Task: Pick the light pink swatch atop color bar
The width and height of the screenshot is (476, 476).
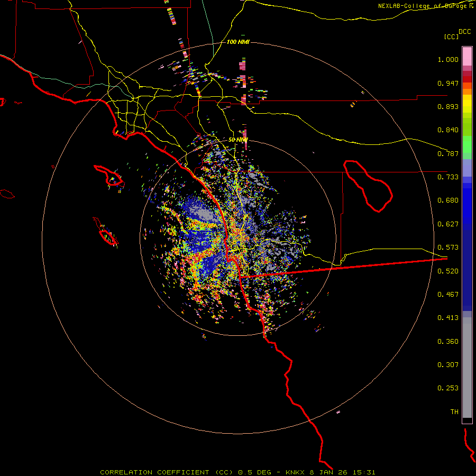Action: coord(467,56)
